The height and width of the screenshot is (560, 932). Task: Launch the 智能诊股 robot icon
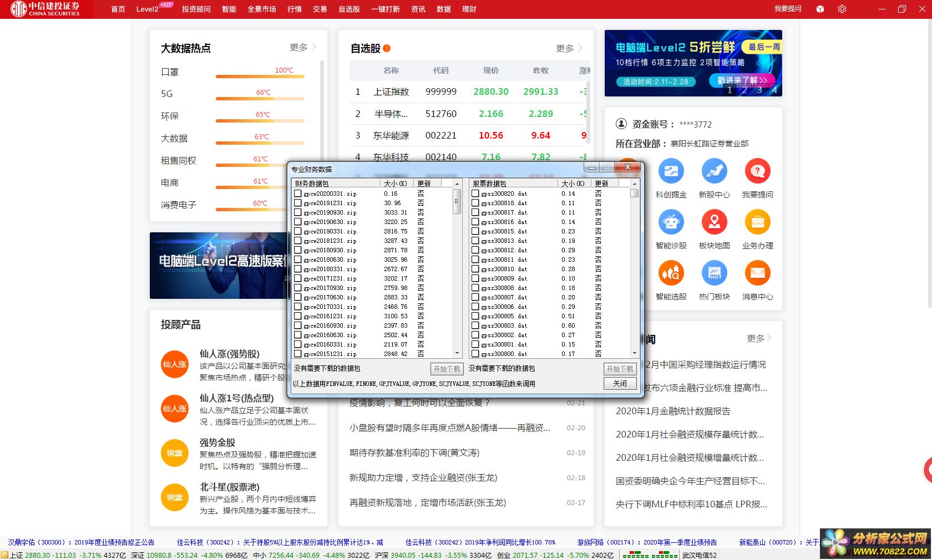click(x=671, y=222)
